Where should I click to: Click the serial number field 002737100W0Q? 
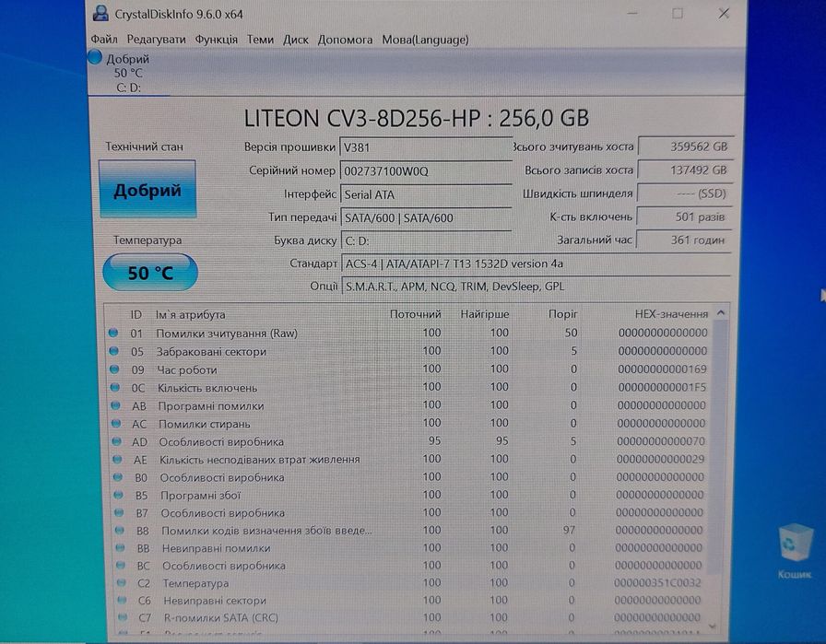tap(426, 171)
